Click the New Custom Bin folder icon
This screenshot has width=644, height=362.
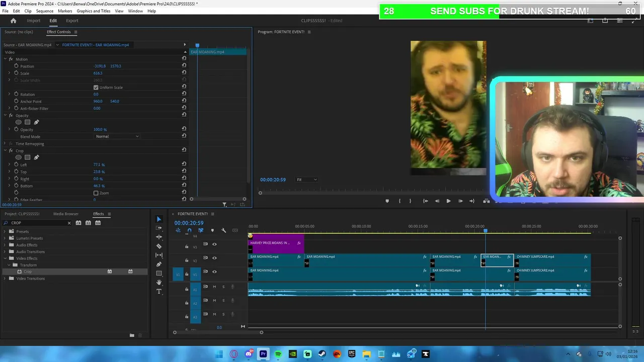pos(132,335)
